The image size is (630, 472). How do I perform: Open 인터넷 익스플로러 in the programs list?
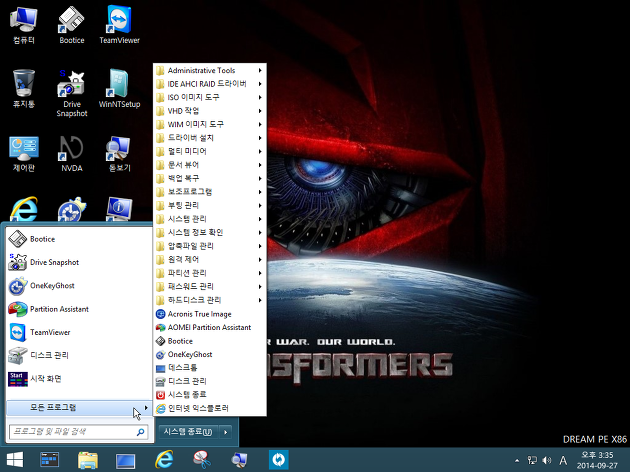(x=210, y=409)
